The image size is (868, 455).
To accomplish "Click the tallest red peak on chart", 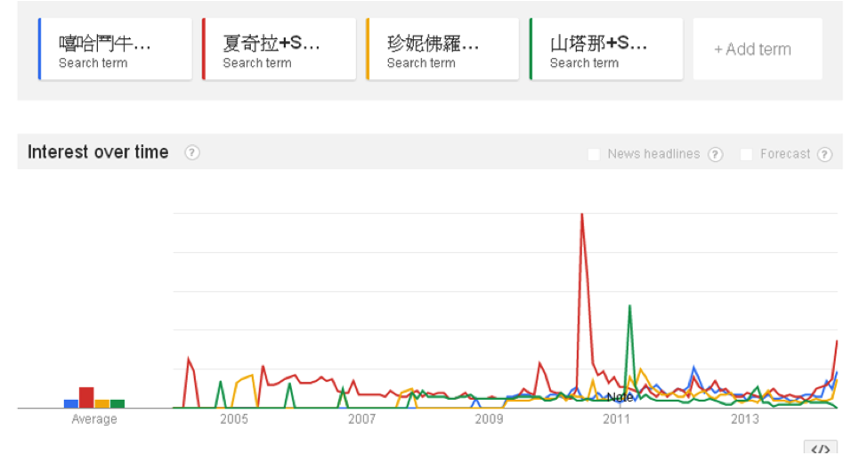I will click(582, 216).
